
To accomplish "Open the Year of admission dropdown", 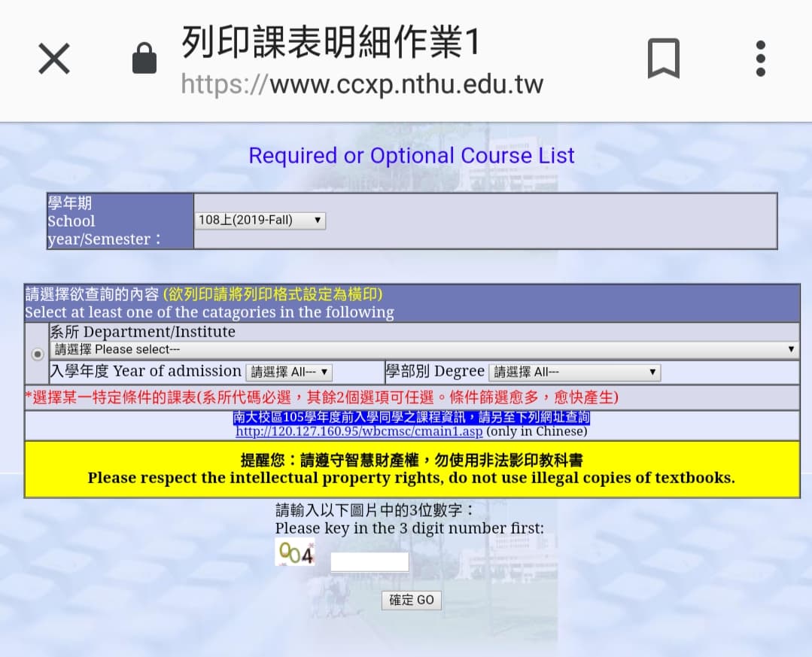I will [x=289, y=373].
